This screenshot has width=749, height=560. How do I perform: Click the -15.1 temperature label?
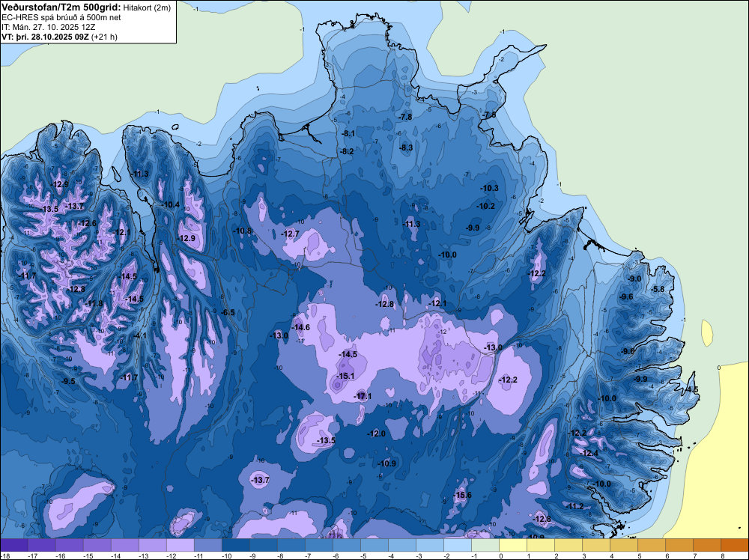coord(345,376)
